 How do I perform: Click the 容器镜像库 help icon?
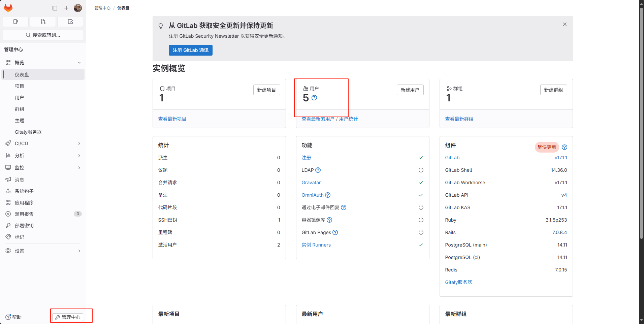329,220
